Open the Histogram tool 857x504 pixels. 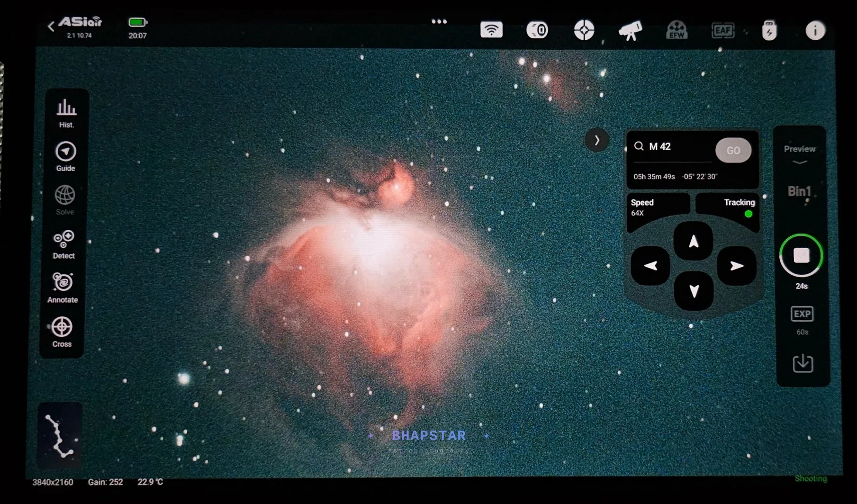(66, 114)
